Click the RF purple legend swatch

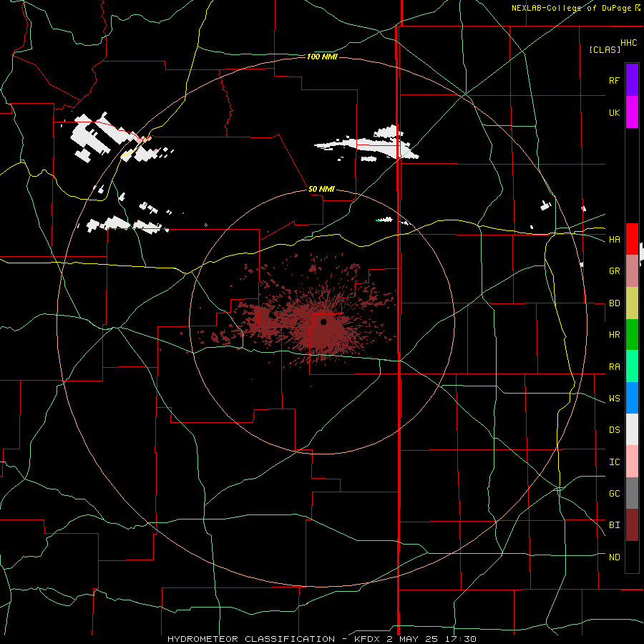point(632,79)
